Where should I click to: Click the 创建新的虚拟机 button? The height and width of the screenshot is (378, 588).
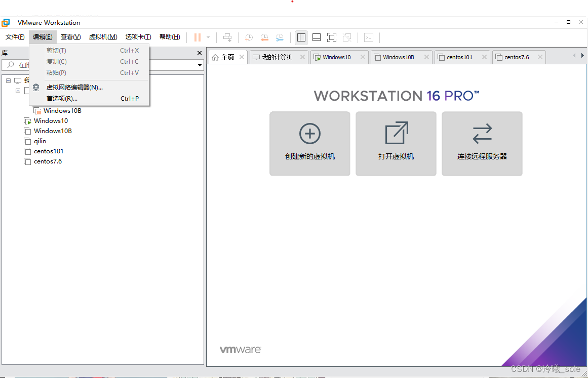(x=309, y=144)
